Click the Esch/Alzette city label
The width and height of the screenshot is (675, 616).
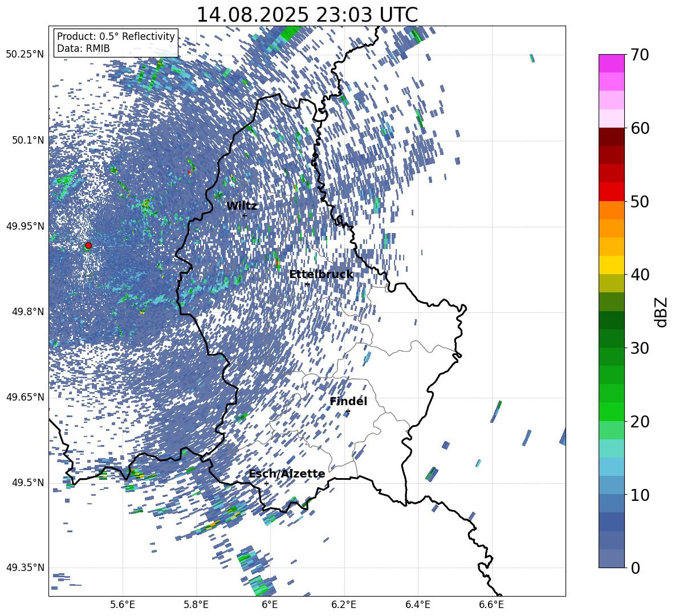287,474
